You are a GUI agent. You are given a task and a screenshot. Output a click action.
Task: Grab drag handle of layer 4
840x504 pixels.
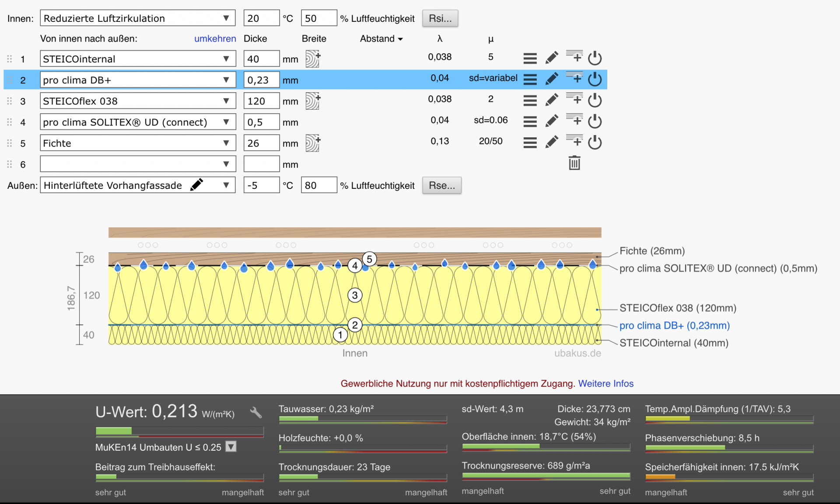[10, 122]
